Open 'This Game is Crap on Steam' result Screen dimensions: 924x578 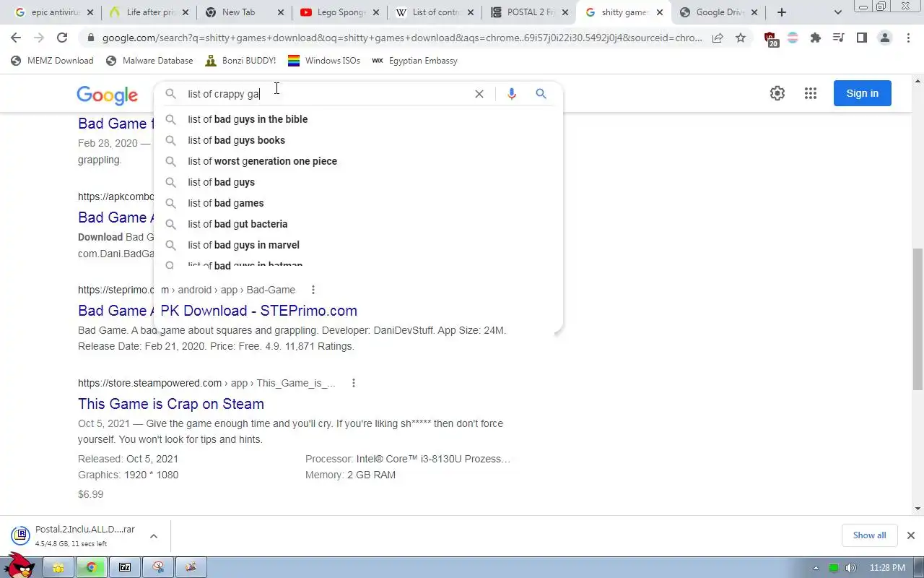tap(171, 404)
